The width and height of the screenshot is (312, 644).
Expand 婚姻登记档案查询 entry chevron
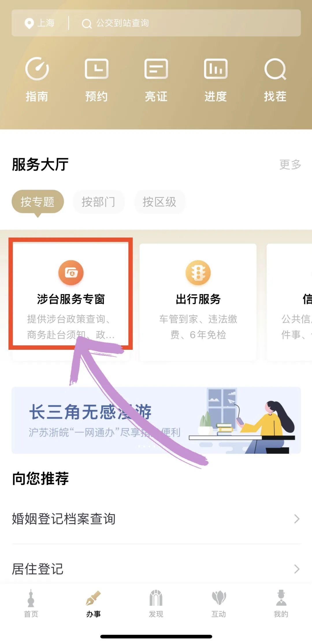(x=297, y=519)
